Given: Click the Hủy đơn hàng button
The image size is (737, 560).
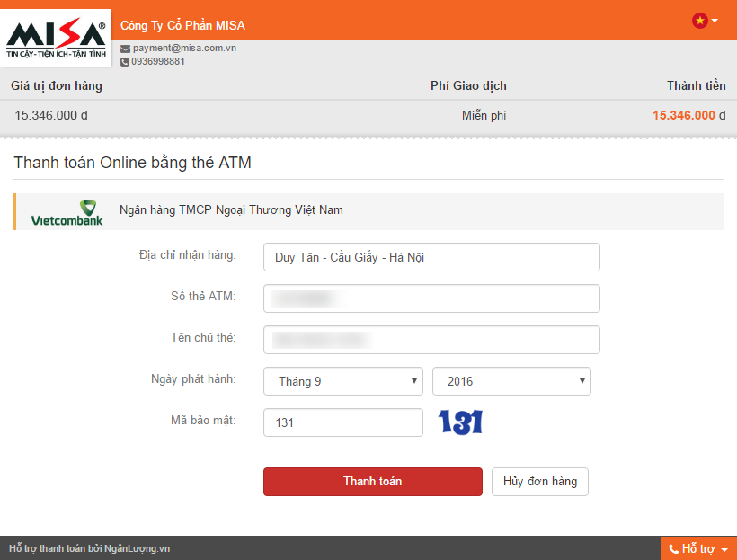Looking at the screenshot, I should coord(539,482).
